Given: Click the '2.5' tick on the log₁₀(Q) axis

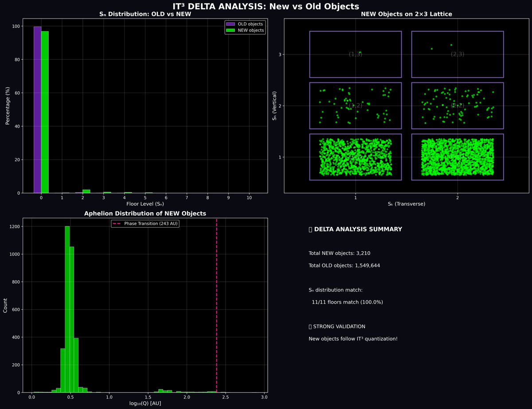Looking at the screenshot, I should 225,397.
